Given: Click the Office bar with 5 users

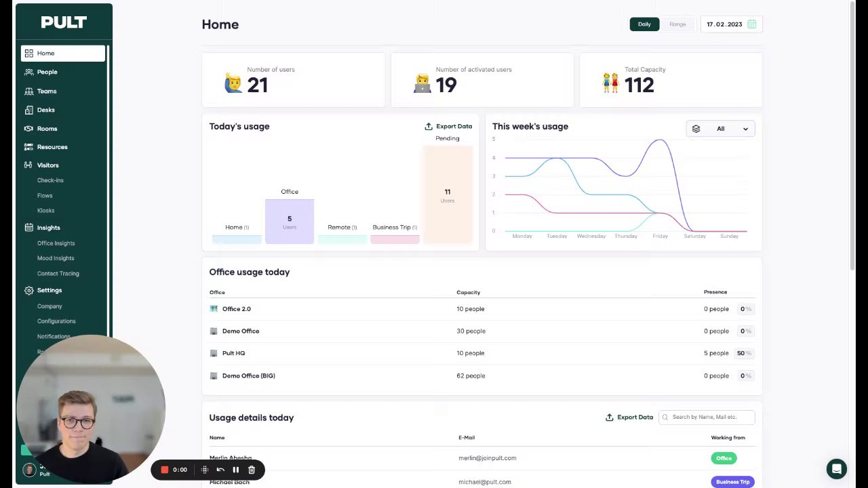Looking at the screenshot, I should [290, 222].
